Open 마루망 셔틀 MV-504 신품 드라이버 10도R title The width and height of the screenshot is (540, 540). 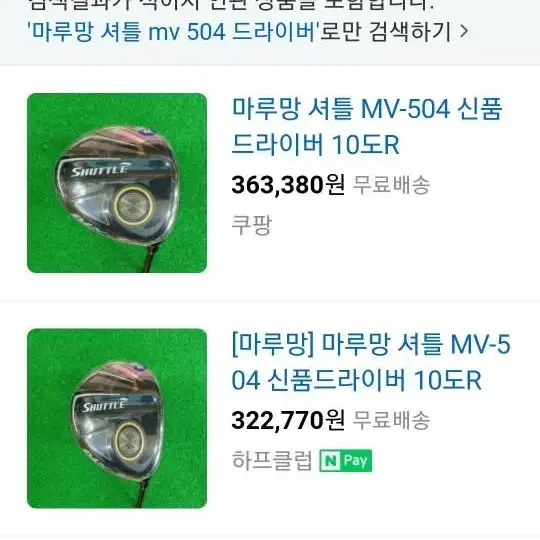(x=367, y=126)
